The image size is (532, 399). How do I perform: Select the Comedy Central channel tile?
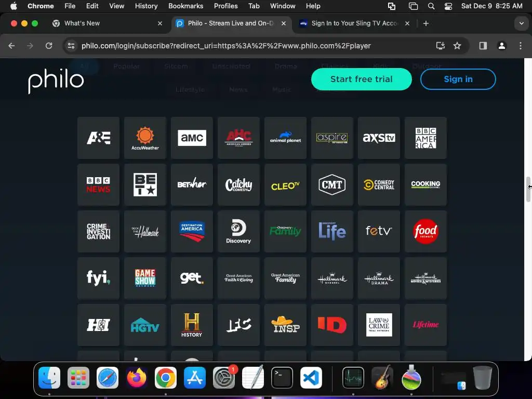point(379,184)
